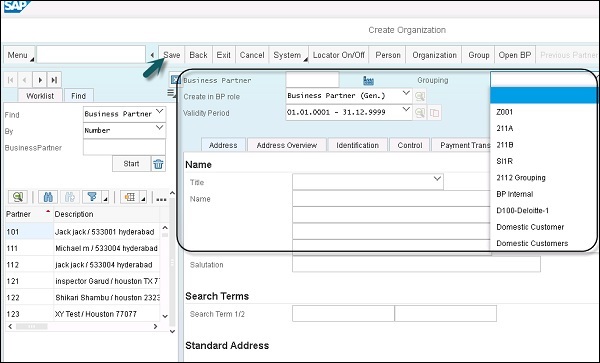The image size is (600, 363).
Task: Open the Address Overview tab
Action: 287,145
